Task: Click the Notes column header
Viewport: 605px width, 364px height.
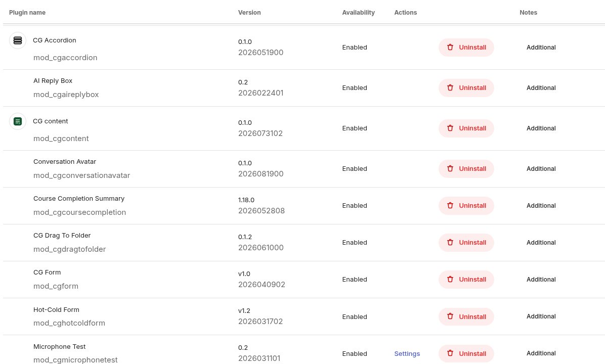Action: [x=528, y=12]
